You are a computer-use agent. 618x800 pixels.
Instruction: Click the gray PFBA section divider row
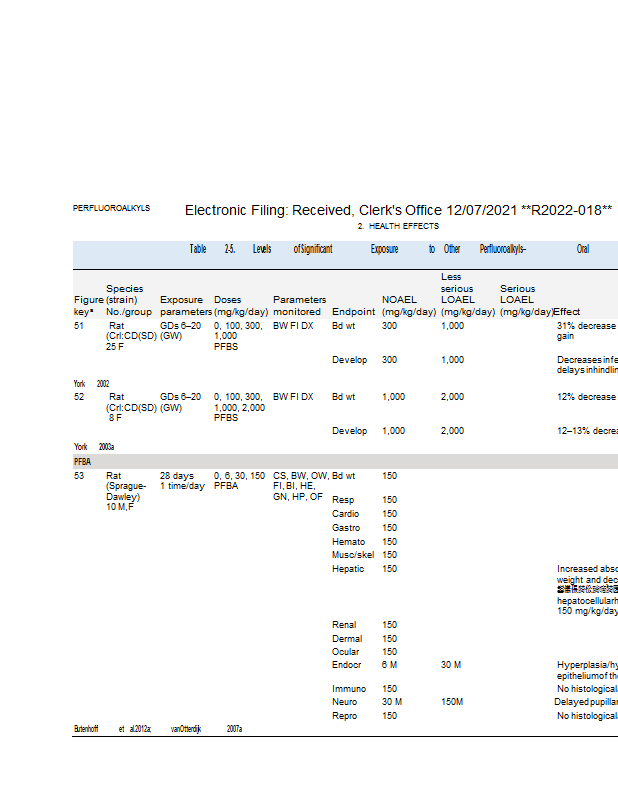pos(340,461)
